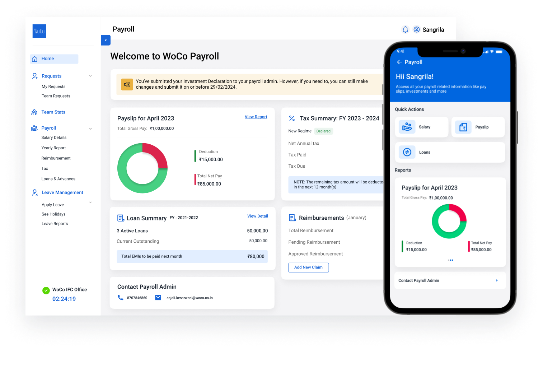Open Salary Details under Payroll

point(54,138)
